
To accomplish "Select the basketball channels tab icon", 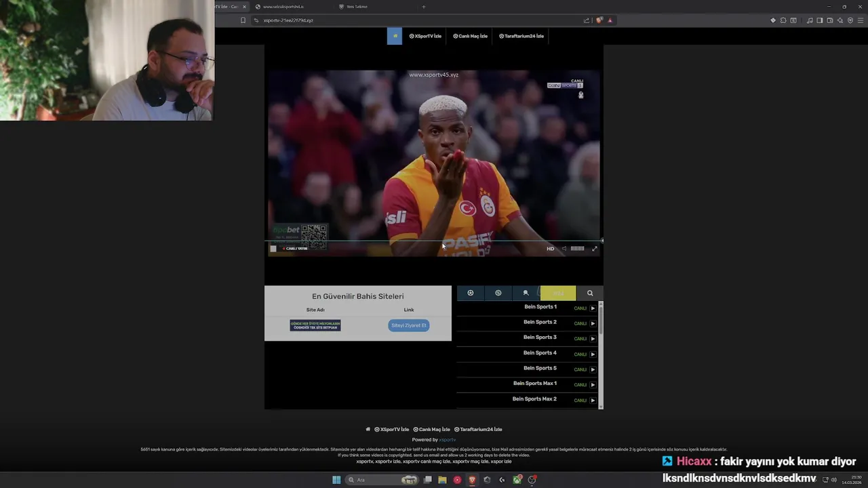I will [498, 293].
